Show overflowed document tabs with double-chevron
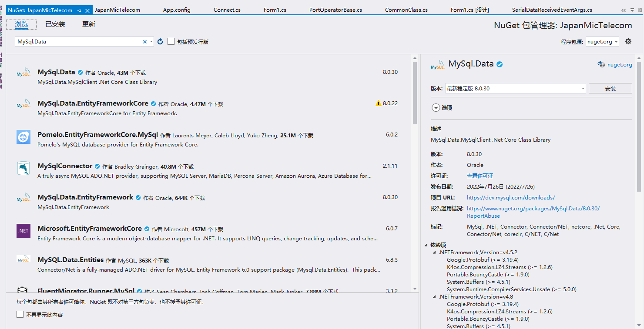 [623, 10]
